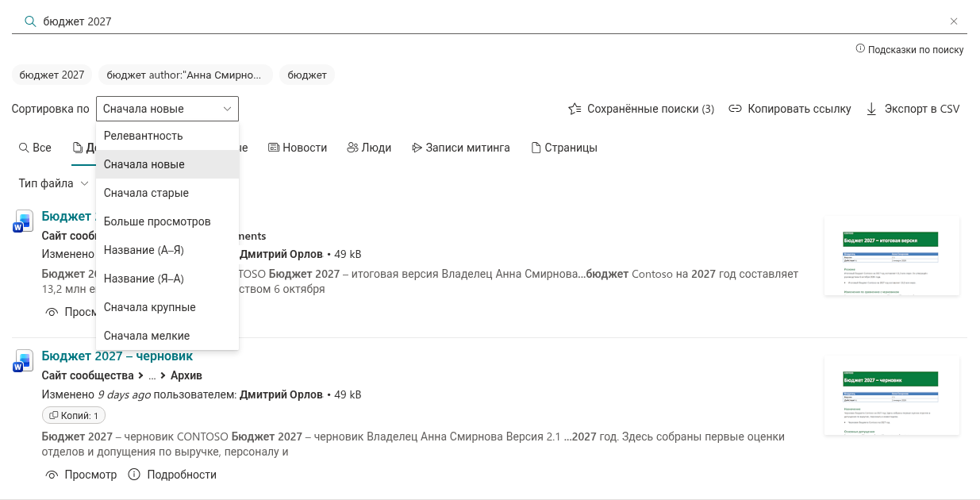Switch to the Люди tab

pos(369,148)
